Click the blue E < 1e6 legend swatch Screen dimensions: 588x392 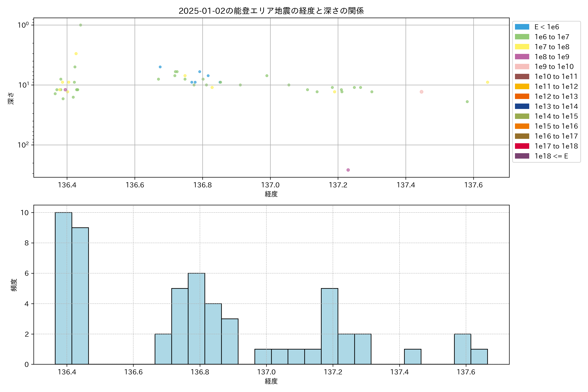pyautogui.click(x=522, y=27)
